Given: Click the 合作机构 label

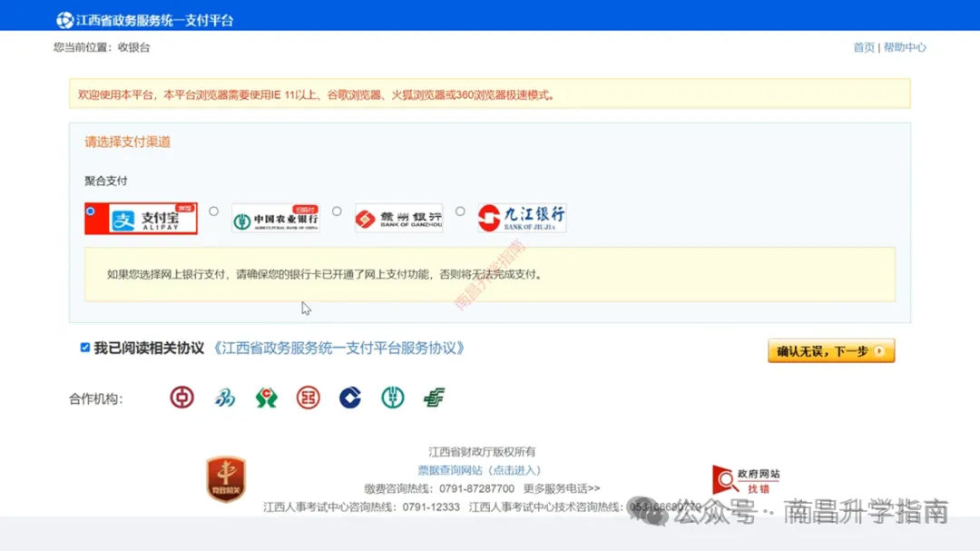Looking at the screenshot, I should [x=95, y=399].
